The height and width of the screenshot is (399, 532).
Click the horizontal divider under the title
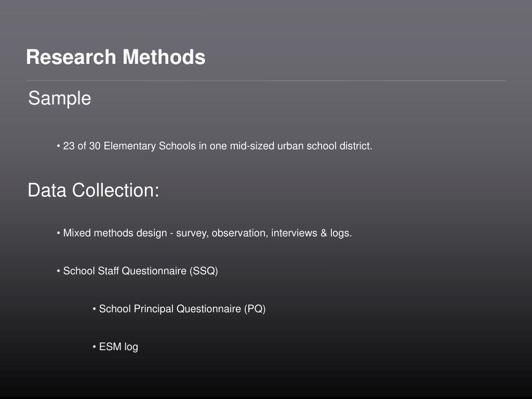266,81
